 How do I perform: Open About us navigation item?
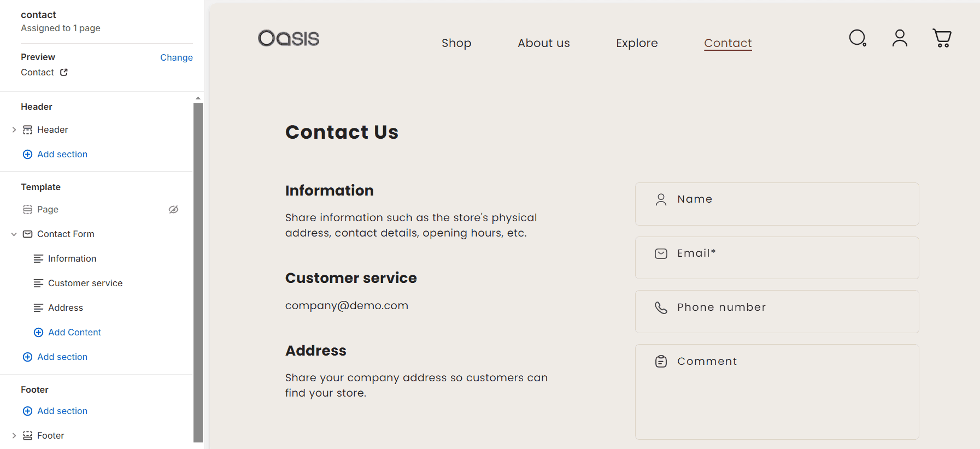tap(544, 43)
